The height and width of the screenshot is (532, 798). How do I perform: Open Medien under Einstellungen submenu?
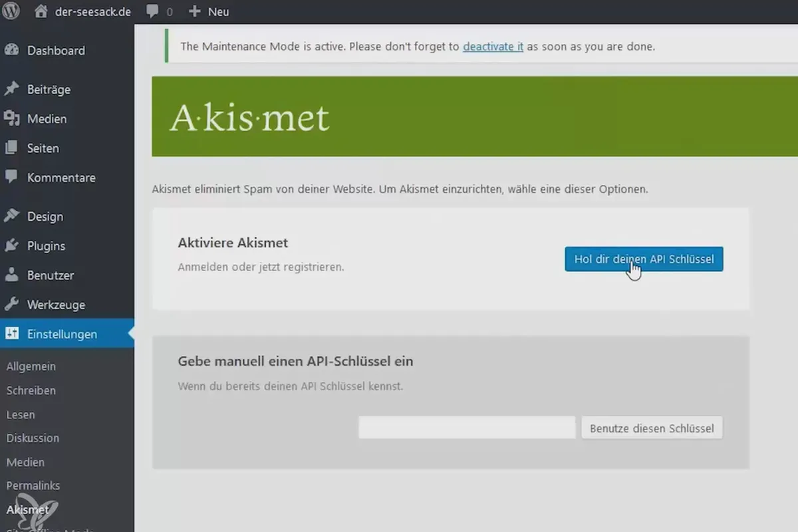(25, 462)
